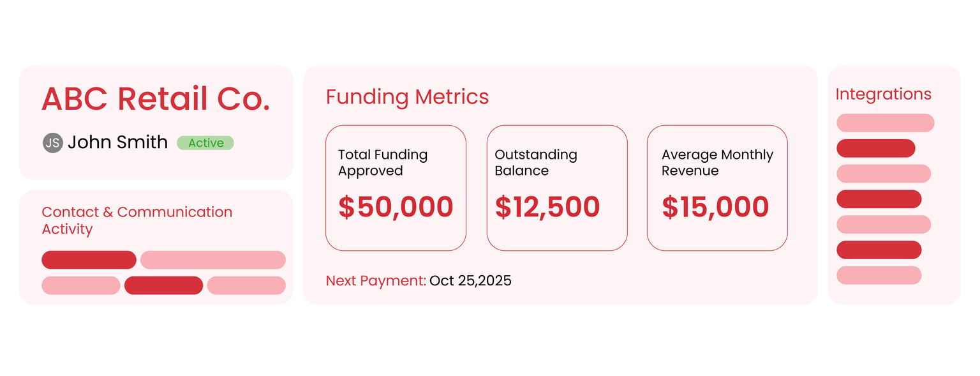Image resolution: width=980 pixels, height=376 pixels.
Task: Click the first light pink Integrations bar
Action: coord(885,123)
